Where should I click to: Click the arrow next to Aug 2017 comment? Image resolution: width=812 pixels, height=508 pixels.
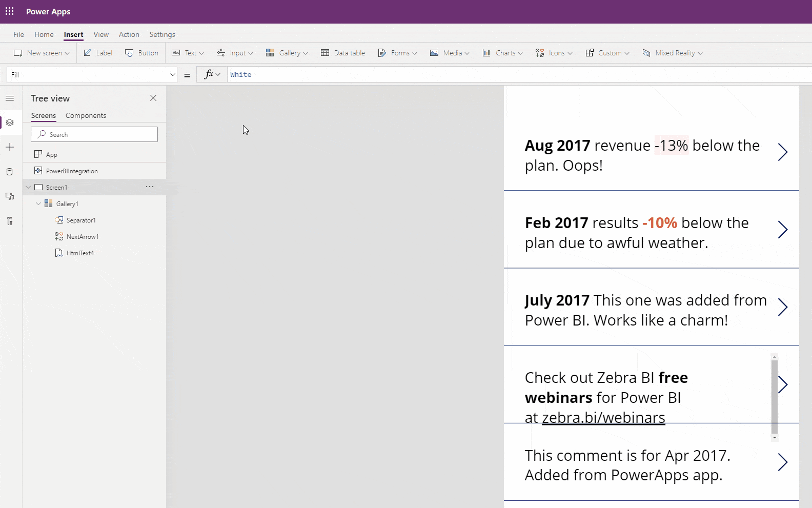(782, 152)
